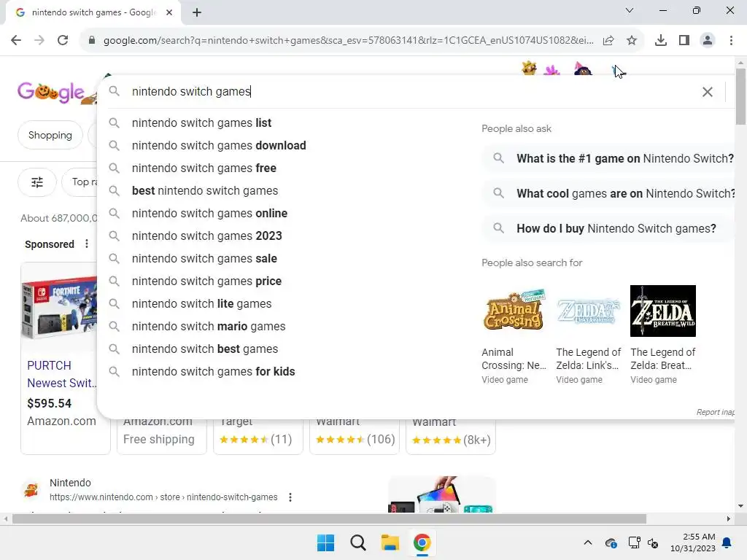Open Zelda Link's Awakening thumbnail
The height and width of the screenshot is (560, 747).
click(589, 311)
